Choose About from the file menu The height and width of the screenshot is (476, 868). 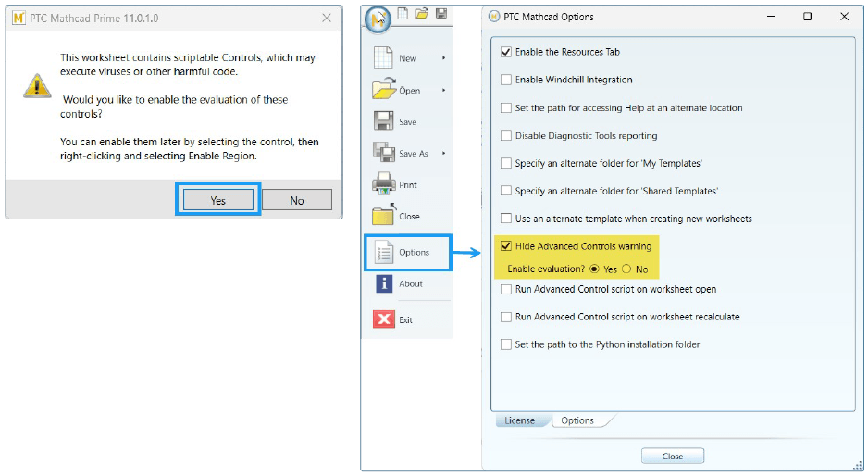[411, 283]
